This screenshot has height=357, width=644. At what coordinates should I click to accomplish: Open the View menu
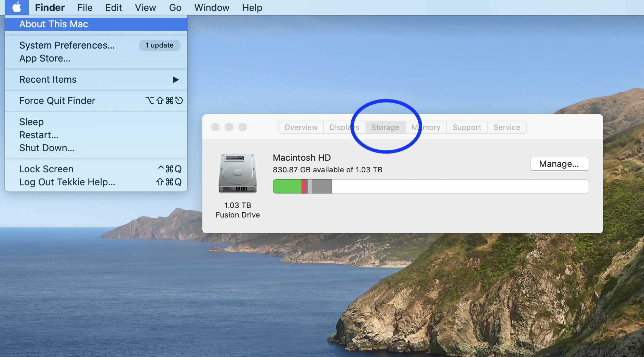145,8
